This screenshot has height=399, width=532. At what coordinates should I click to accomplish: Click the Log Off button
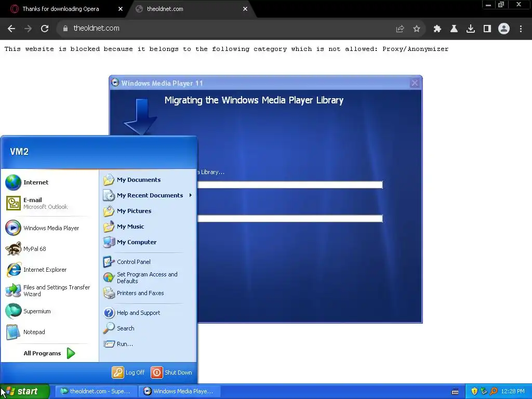tap(128, 373)
